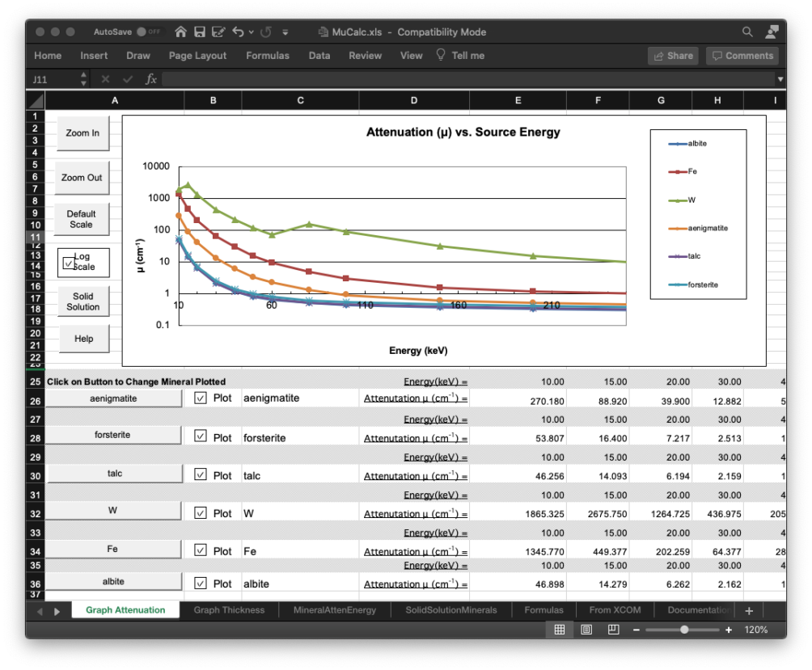Toggle the Log Scale checkbox
The height and width of the screenshot is (670, 812).
coord(69,263)
